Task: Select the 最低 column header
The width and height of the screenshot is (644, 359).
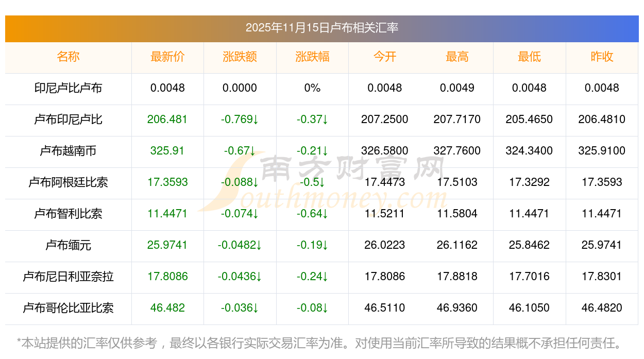Action: (530, 57)
